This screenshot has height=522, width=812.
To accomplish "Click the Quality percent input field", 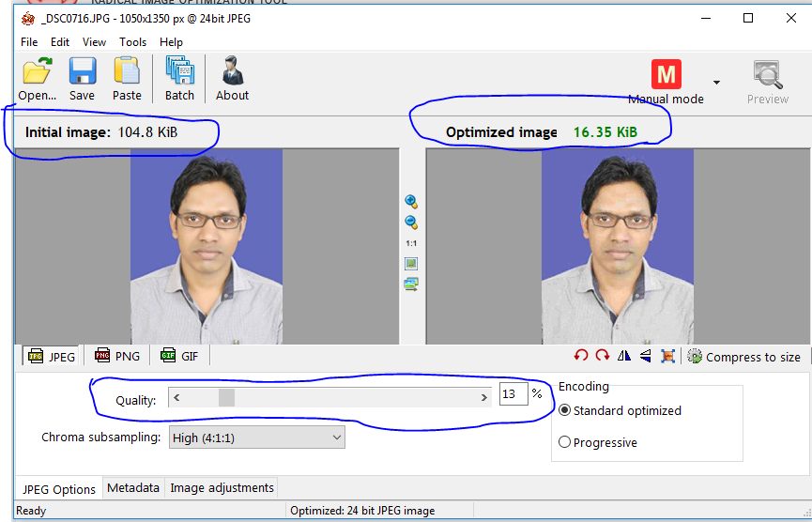I will click(513, 394).
